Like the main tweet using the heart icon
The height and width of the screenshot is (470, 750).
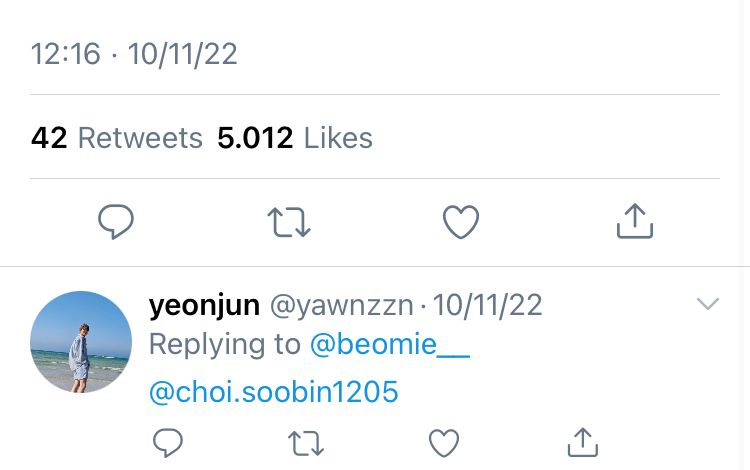[461, 222]
